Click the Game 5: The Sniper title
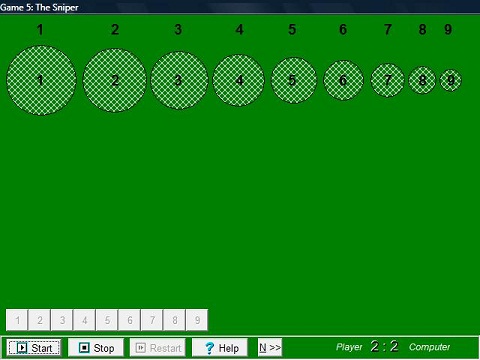Image resolution: width=480 pixels, height=360 pixels. [39, 7]
